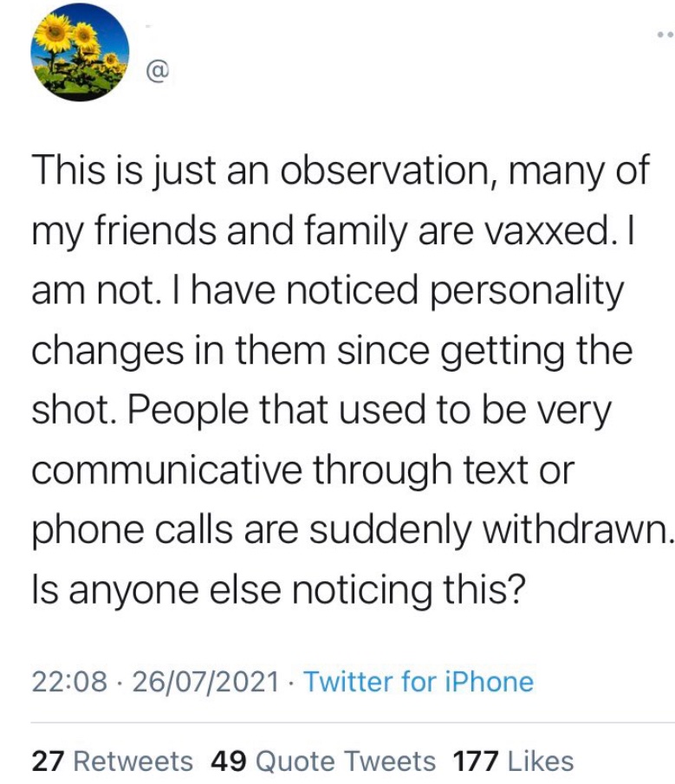Viewport: 675px width, 784px height.
Task: Click the 26/07/2021 post date
Action: pos(205,682)
